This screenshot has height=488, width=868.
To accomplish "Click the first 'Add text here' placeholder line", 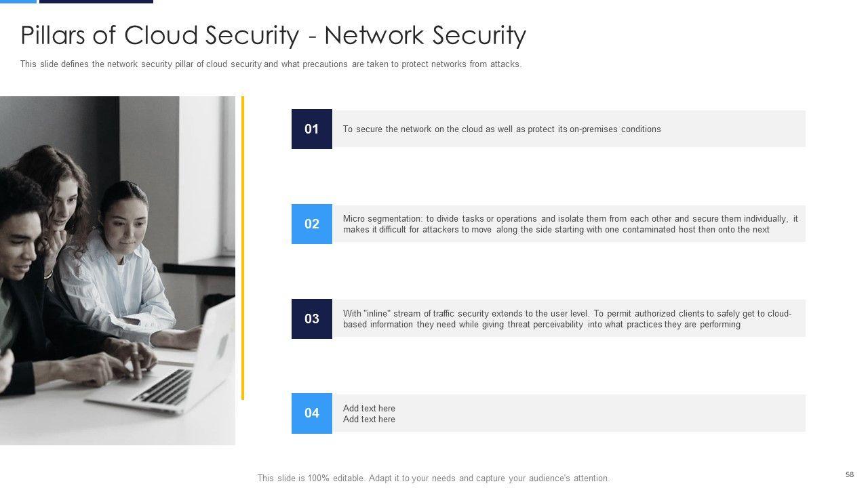I will coord(369,408).
